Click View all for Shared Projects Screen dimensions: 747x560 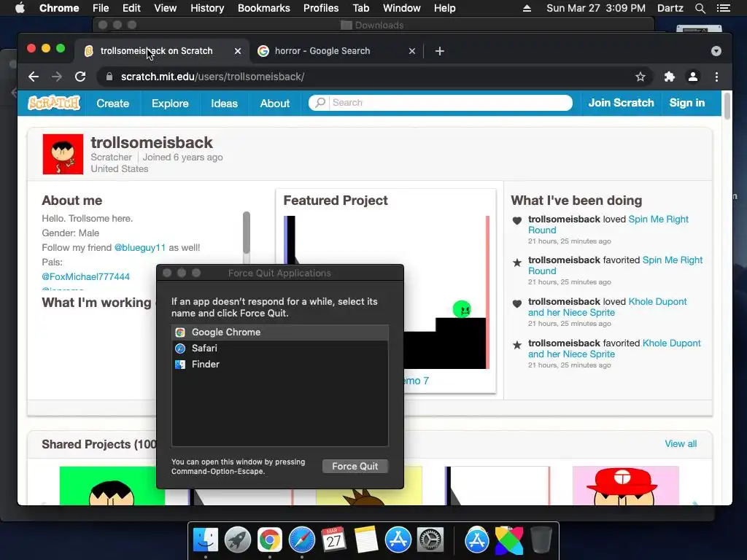(681, 444)
